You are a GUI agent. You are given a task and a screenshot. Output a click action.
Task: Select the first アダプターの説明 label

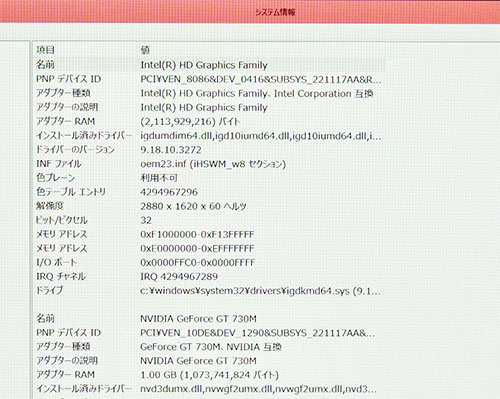[67, 107]
